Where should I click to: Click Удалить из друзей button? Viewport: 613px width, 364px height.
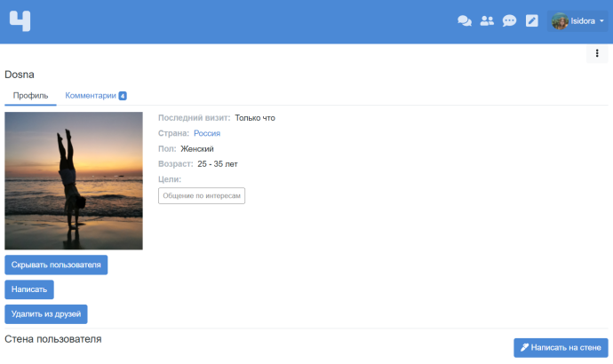point(46,313)
